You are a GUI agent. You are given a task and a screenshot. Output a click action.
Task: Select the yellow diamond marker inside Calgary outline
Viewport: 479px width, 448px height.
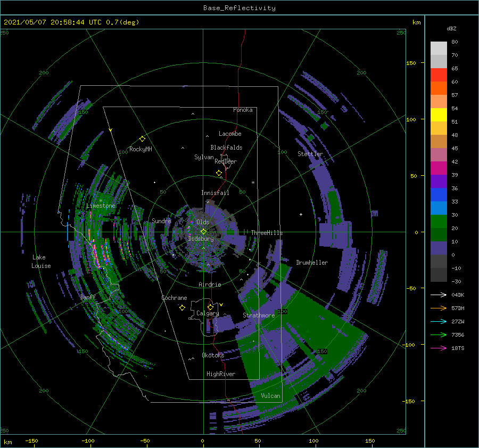210,307
